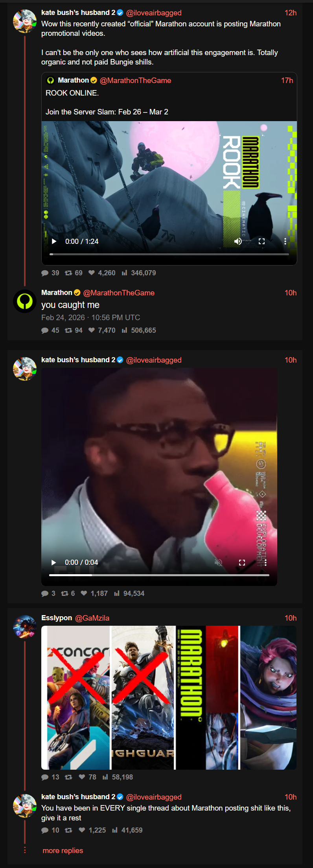Click the reply icon showing 39 replies
The width and height of the screenshot is (313, 868).
pyautogui.click(x=45, y=273)
